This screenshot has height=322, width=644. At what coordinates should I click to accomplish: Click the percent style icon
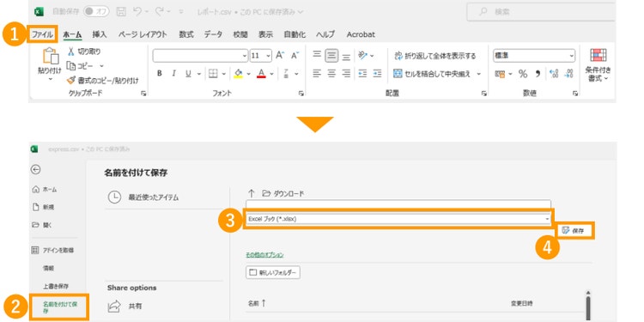click(523, 74)
